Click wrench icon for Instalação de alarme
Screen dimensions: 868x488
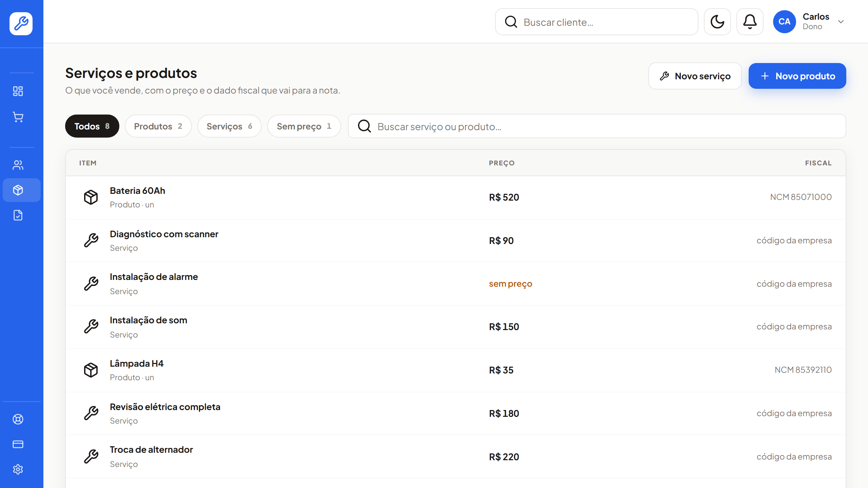[x=91, y=284]
